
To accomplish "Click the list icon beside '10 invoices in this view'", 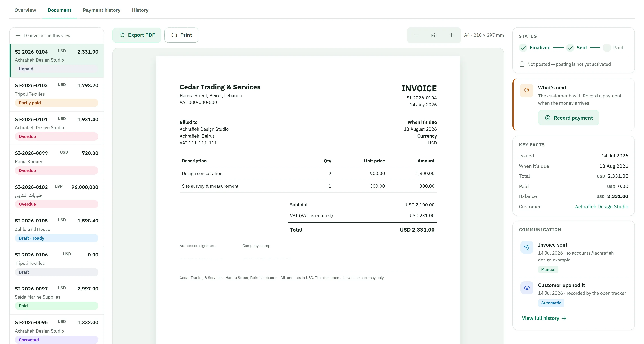I will click(x=18, y=36).
